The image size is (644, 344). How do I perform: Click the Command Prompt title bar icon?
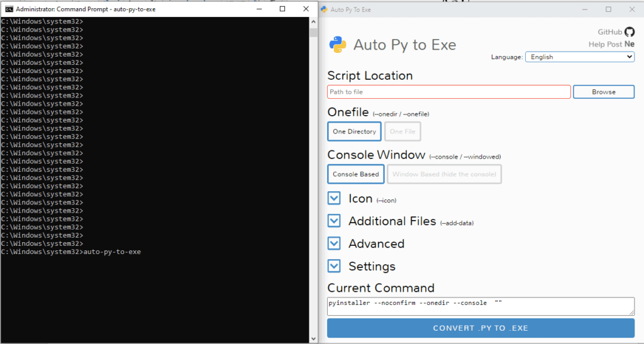coord(9,9)
